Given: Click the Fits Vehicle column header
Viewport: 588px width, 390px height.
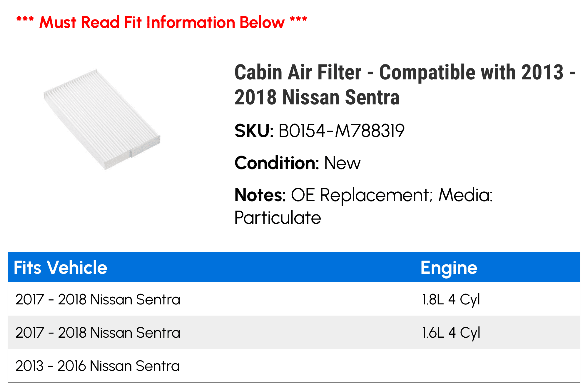Looking at the screenshot, I should click(x=61, y=268).
